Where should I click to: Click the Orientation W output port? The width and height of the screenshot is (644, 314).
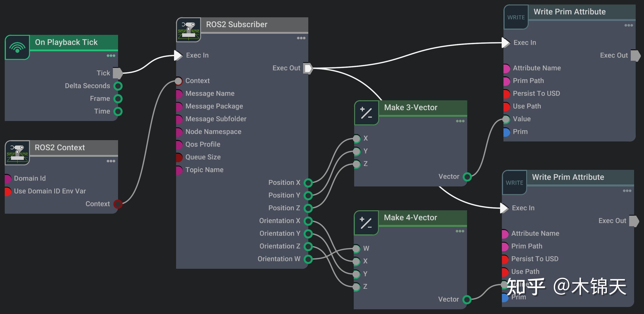[x=308, y=259]
